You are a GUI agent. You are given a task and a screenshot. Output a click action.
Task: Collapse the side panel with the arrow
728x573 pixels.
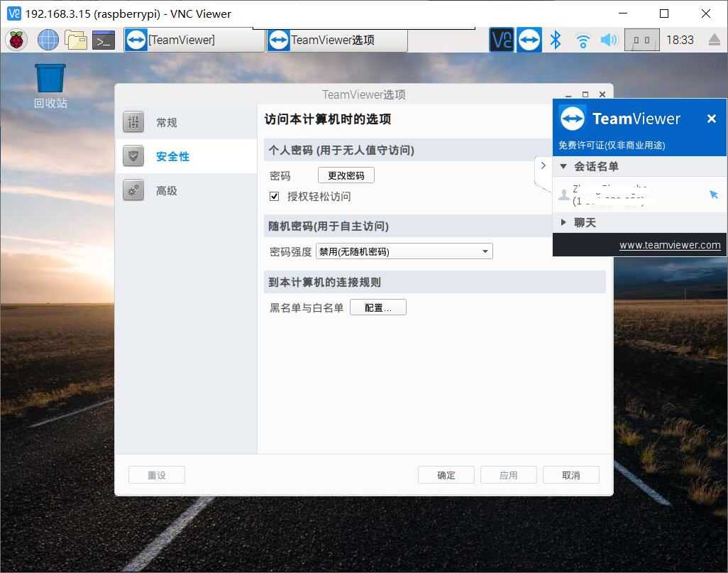pos(543,165)
